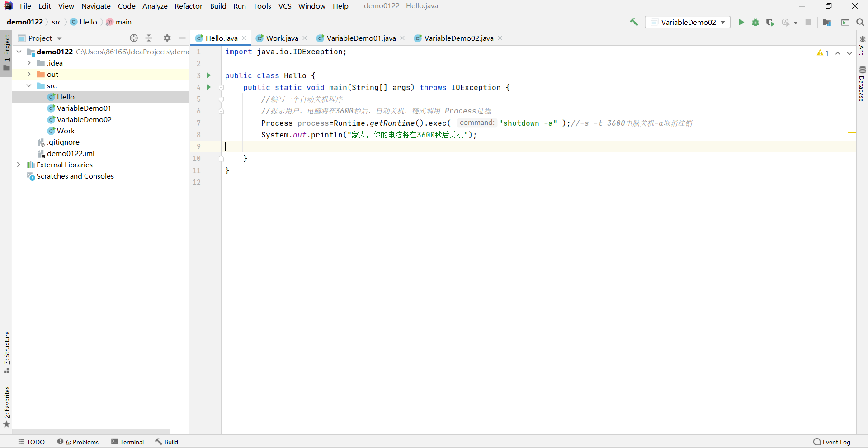Toggle the Favorites side tool window
This screenshot has width=868, height=448.
6,407
